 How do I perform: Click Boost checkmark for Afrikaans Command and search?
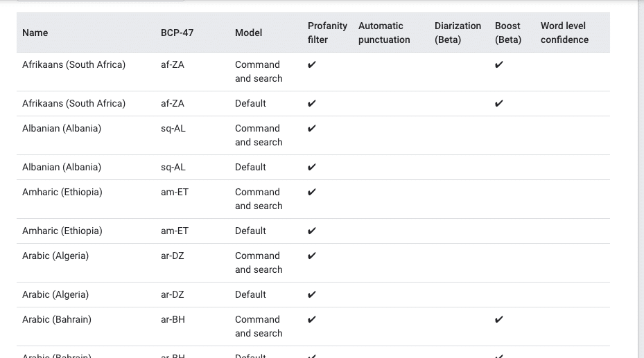(499, 65)
